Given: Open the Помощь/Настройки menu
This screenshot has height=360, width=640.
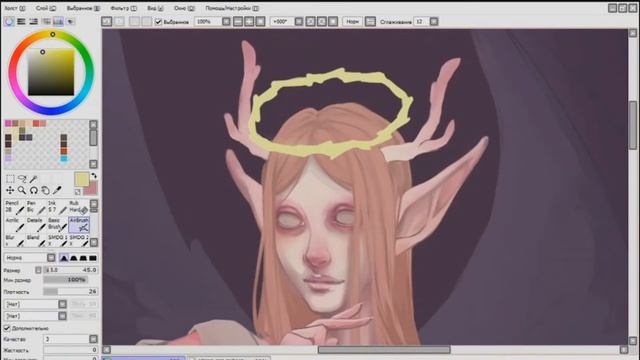Looking at the screenshot, I should pyautogui.click(x=232, y=8).
